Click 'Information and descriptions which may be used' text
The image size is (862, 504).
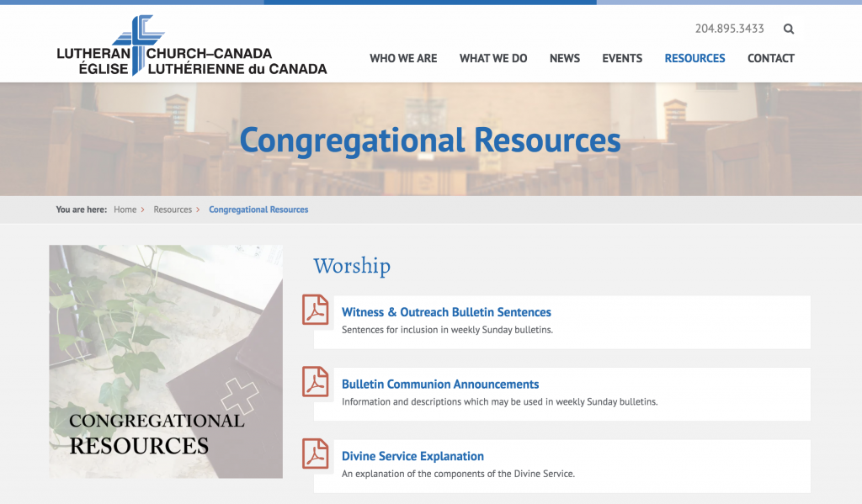click(500, 402)
